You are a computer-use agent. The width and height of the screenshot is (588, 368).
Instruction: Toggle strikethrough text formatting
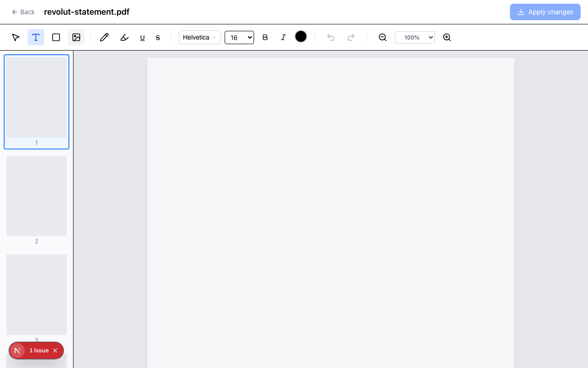point(158,38)
